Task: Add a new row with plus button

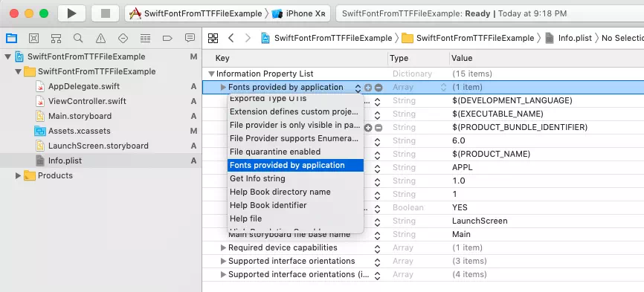Action: (x=368, y=88)
